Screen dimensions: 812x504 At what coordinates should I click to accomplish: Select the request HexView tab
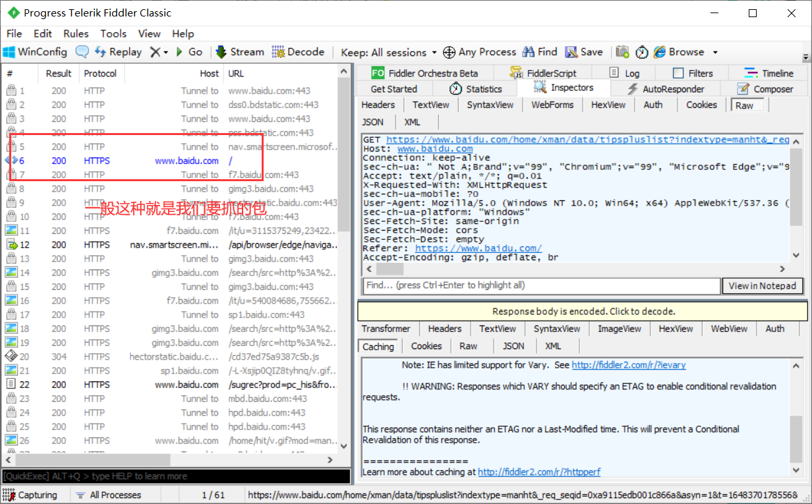pos(608,105)
